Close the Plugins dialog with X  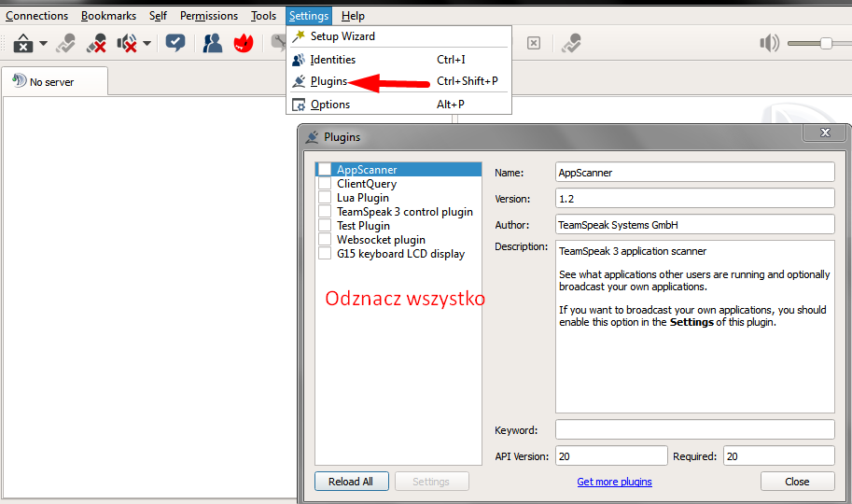pyautogui.click(x=825, y=133)
